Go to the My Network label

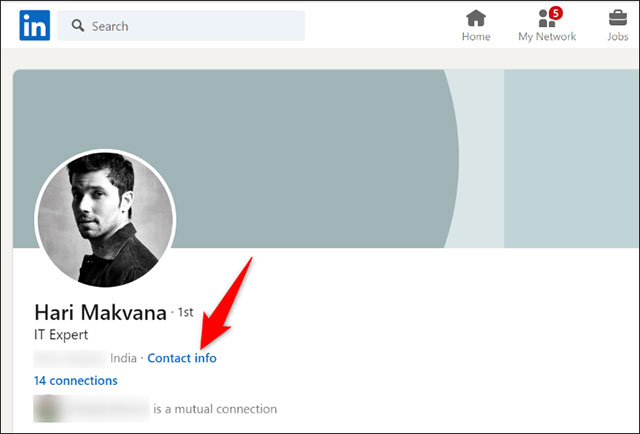[546, 37]
